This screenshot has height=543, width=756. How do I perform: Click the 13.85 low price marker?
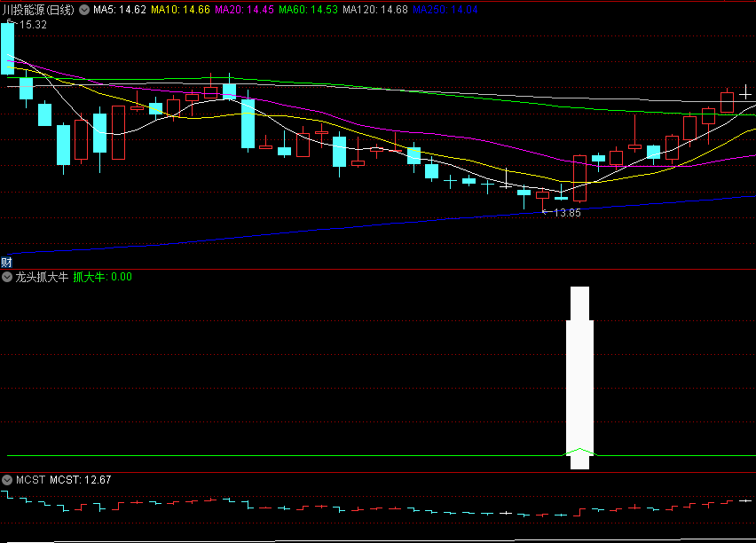[x=567, y=213]
